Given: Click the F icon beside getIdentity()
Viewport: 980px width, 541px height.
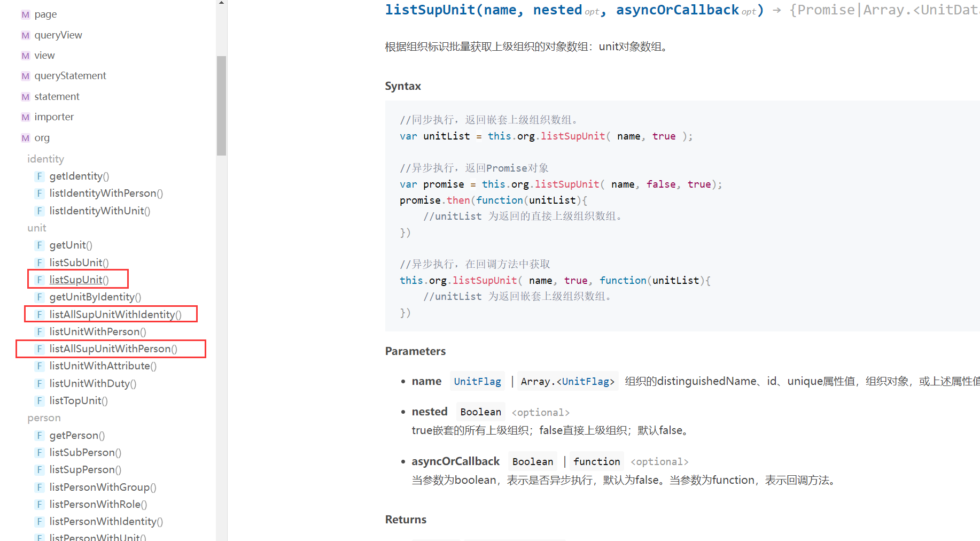Looking at the screenshot, I should pyautogui.click(x=40, y=176).
